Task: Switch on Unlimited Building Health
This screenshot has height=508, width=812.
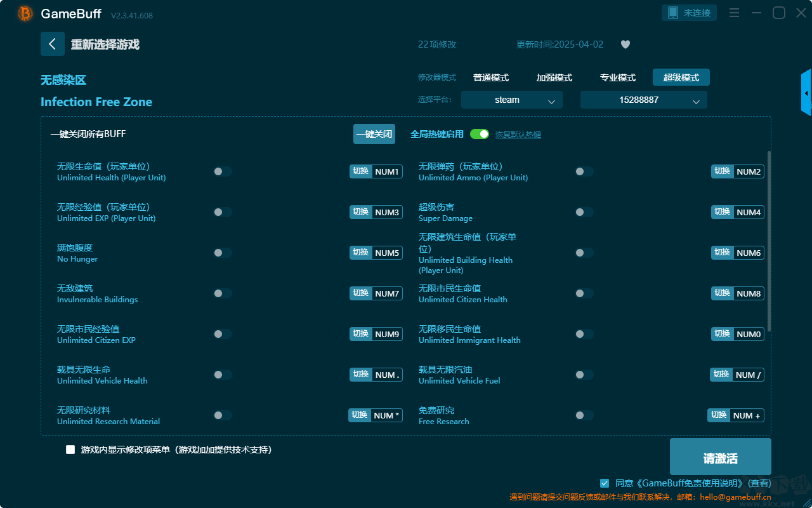Action: tap(584, 253)
